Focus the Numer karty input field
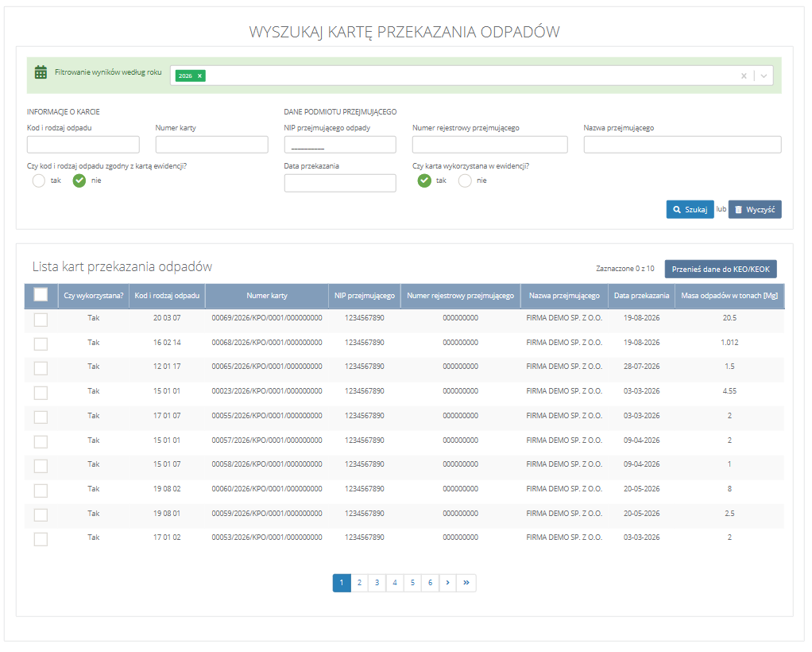Screen dimensions: 812x652 pos(212,144)
